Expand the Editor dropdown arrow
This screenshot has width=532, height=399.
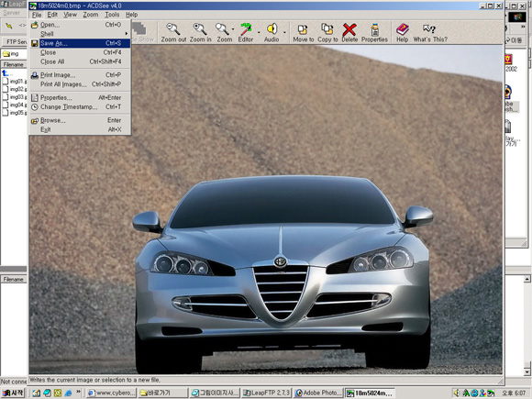tap(259, 32)
